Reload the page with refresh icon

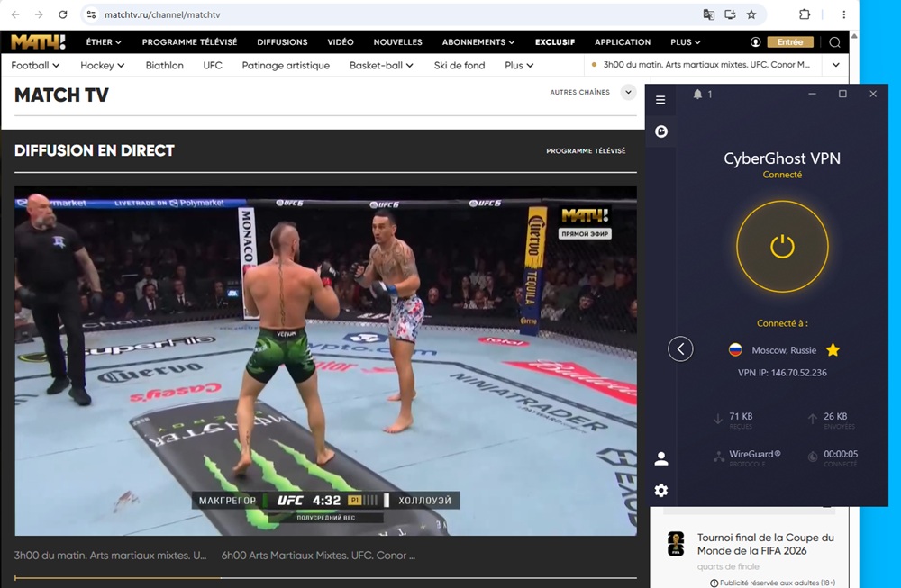click(63, 14)
